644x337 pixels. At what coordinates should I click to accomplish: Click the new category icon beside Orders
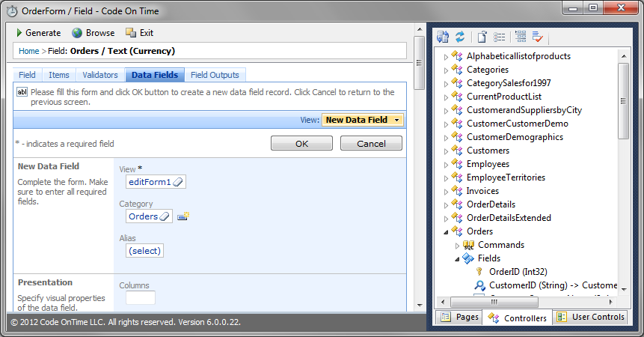[x=183, y=216]
